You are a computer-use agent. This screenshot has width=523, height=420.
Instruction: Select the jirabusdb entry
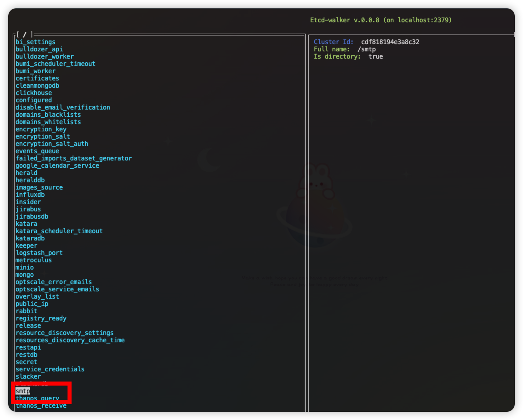tap(32, 217)
